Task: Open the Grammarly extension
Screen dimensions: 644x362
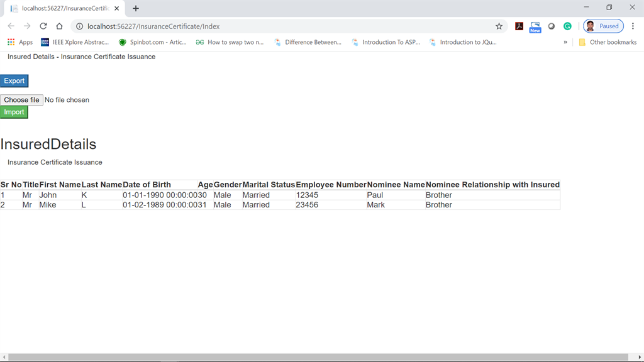Action: [567, 27]
